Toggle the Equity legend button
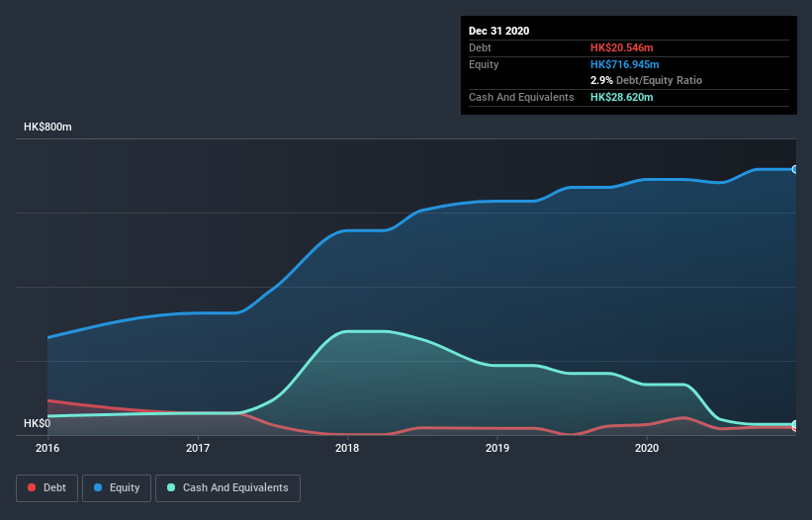This screenshot has width=812, height=520. click(117, 488)
